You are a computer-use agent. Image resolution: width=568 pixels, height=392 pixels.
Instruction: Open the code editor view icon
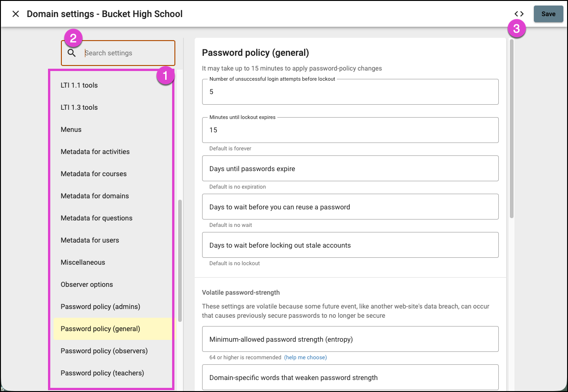(519, 14)
